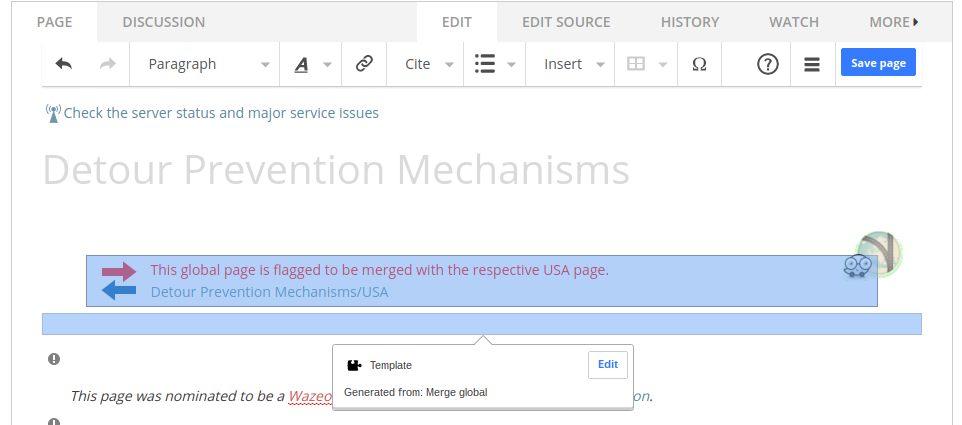Select the Edit tab
Screen dimensions: 962x425
click(x=457, y=22)
